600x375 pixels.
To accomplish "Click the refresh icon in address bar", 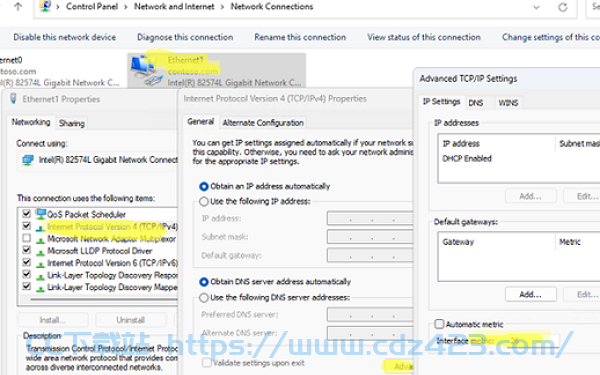I will tap(562, 7).
